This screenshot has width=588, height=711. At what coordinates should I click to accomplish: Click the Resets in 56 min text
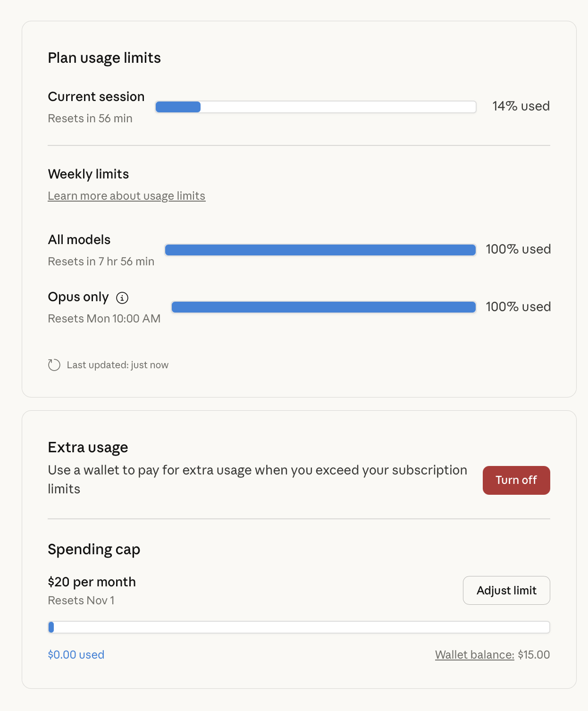coord(90,118)
